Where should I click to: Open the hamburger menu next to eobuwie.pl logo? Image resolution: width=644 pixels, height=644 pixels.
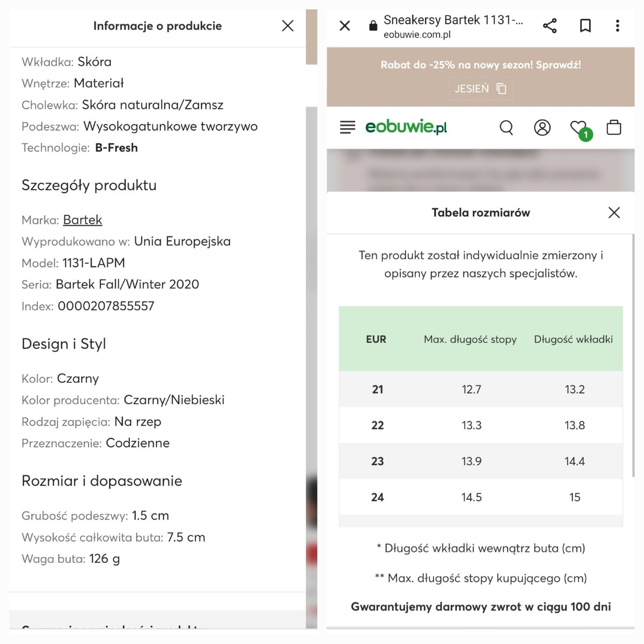pyautogui.click(x=347, y=127)
